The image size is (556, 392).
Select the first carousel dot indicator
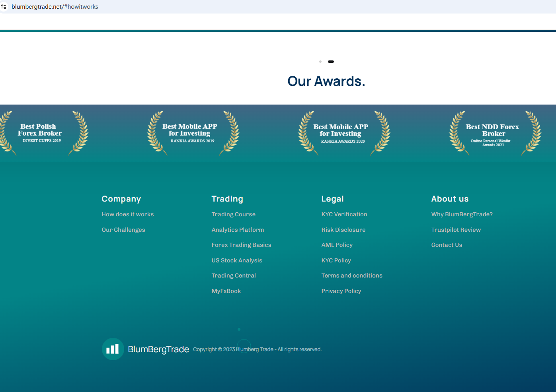[x=320, y=62]
